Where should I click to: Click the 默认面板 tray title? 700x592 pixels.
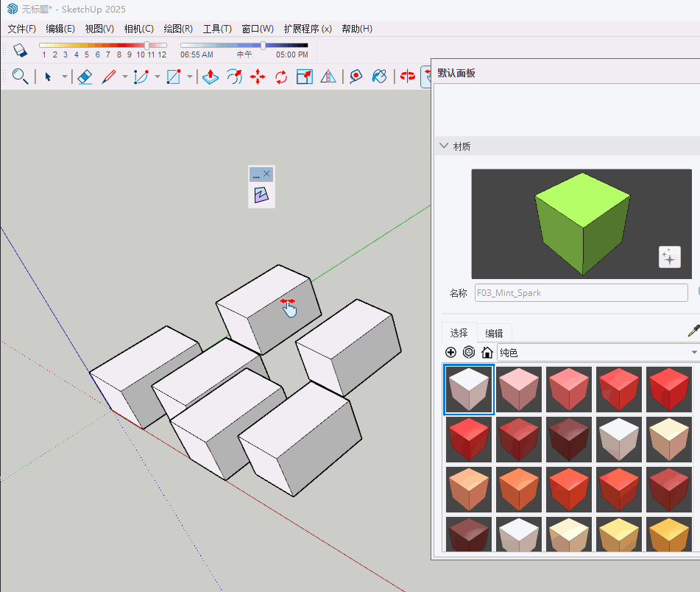(456, 73)
